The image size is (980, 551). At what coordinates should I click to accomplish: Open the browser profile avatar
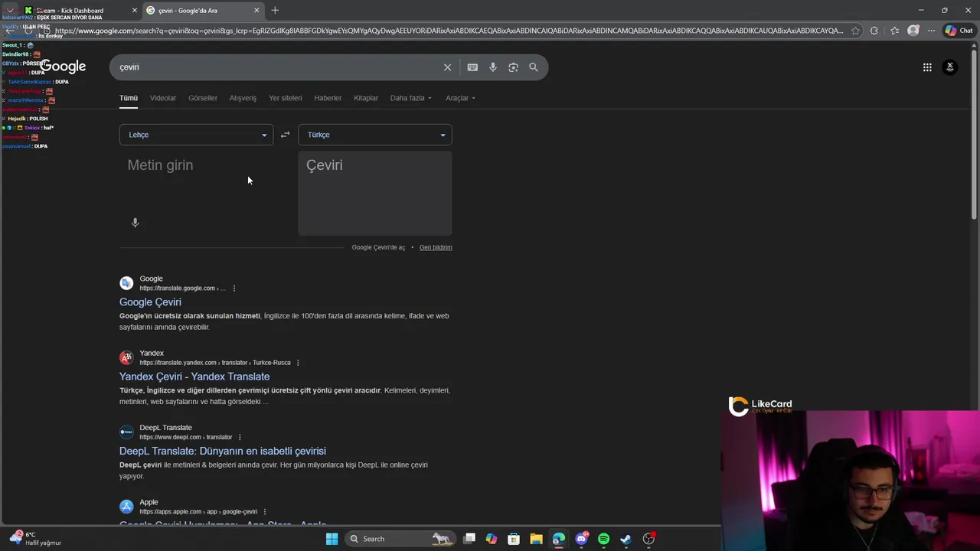[x=913, y=31]
